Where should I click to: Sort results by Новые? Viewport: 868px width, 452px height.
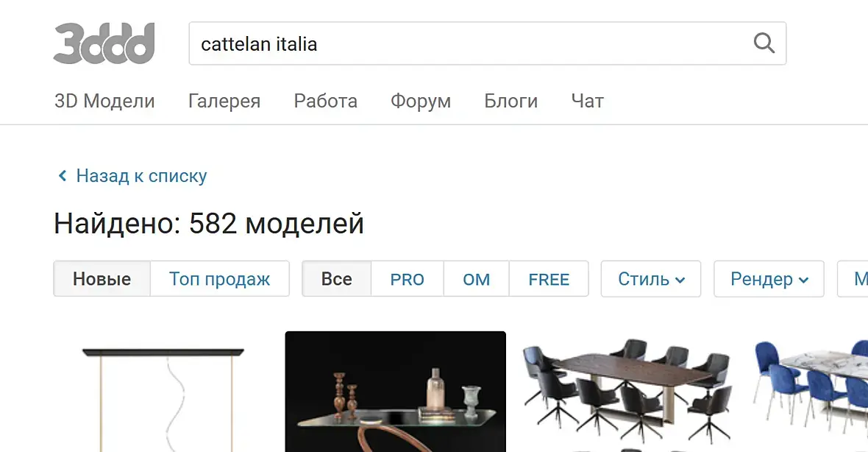click(102, 278)
